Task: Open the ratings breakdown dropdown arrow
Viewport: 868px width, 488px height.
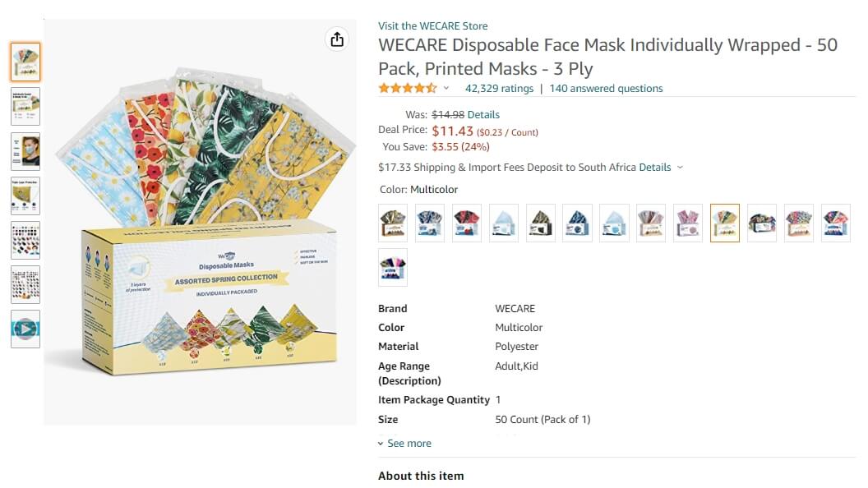Action: [444, 88]
